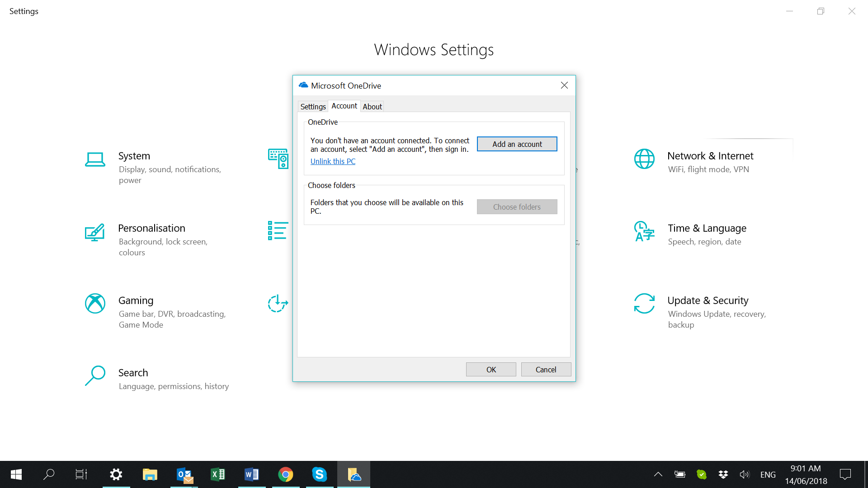Click Add an account button
The height and width of the screenshot is (488, 868).
[517, 144]
